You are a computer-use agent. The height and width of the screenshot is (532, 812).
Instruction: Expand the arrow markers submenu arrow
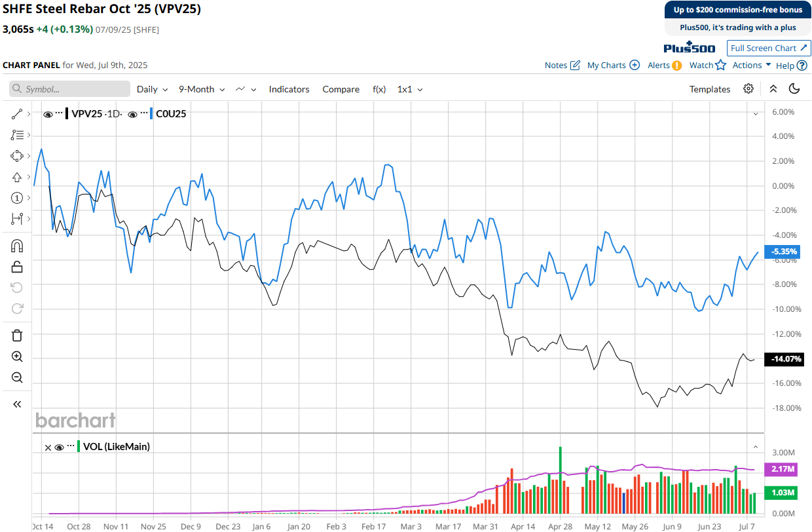coord(29,177)
